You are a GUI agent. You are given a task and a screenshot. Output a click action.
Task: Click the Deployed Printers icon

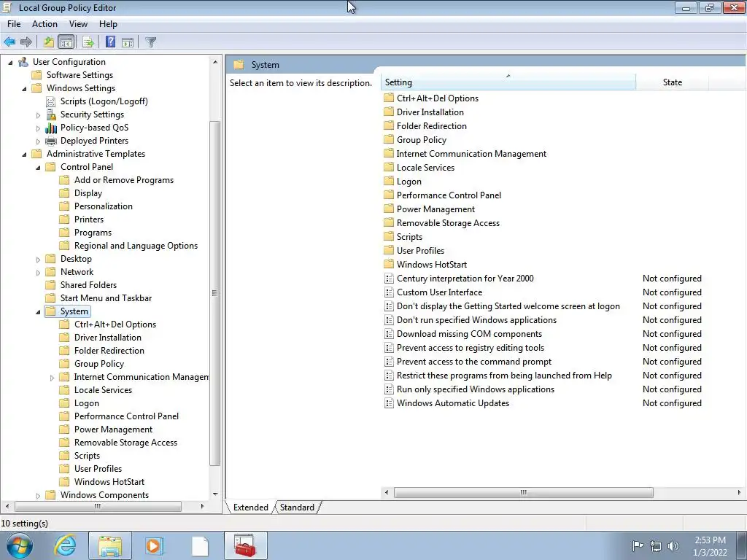(50, 141)
